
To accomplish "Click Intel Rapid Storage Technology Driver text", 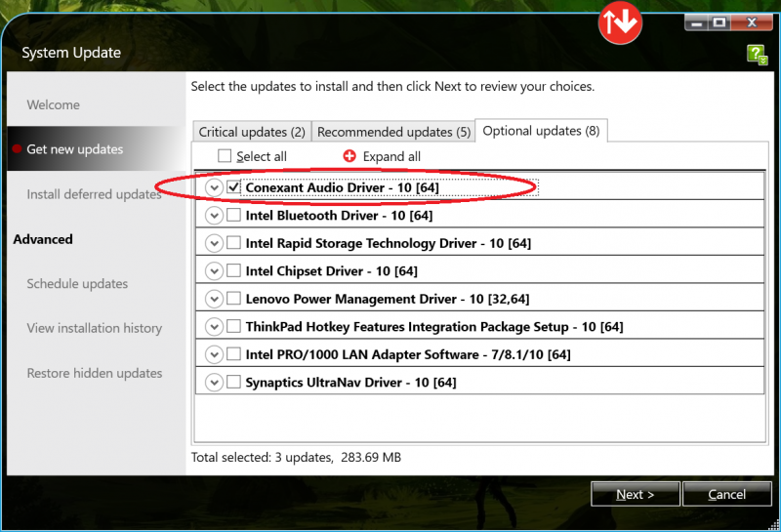I will click(x=388, y=243).
